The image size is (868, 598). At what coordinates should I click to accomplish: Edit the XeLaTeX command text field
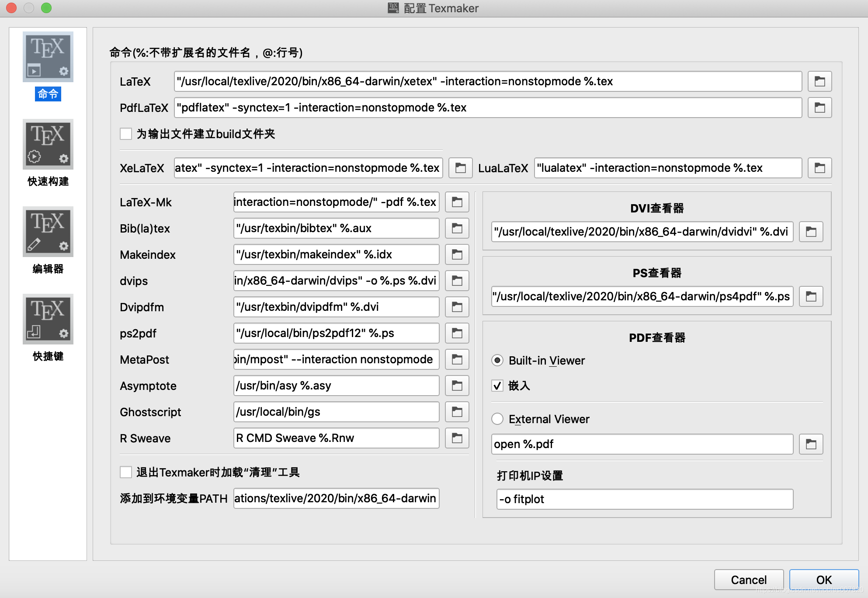point(308,168)
